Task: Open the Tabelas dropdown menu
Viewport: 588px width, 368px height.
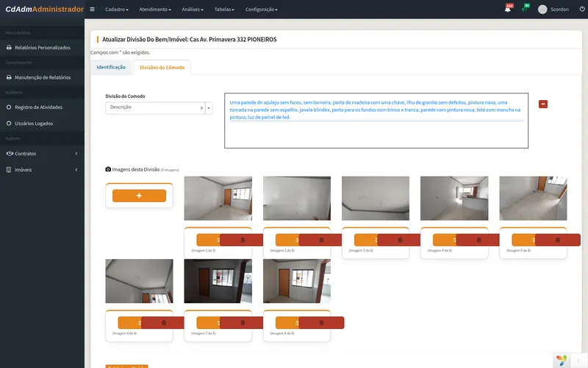Action: tap(224, 10)
